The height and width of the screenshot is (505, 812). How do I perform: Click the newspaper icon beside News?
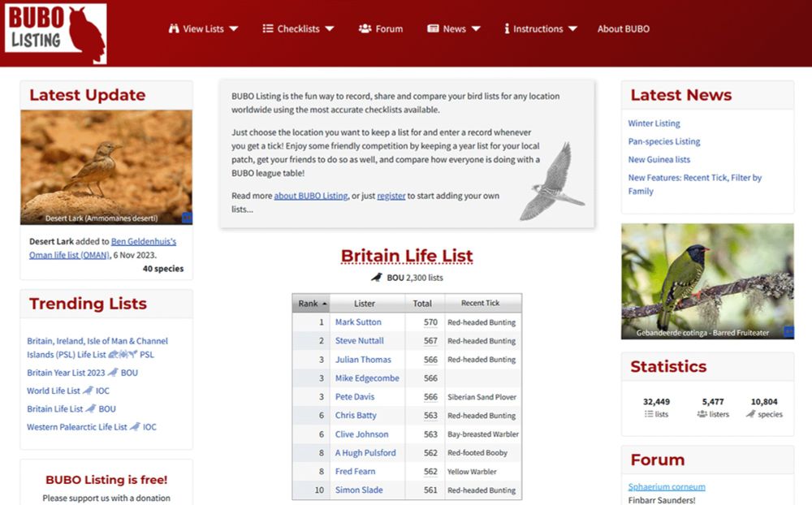point(433,28)
